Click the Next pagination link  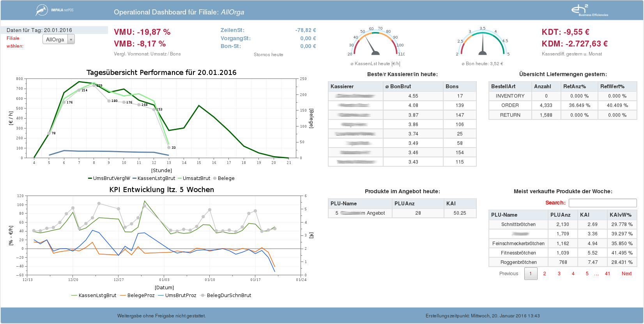point(626,274)
